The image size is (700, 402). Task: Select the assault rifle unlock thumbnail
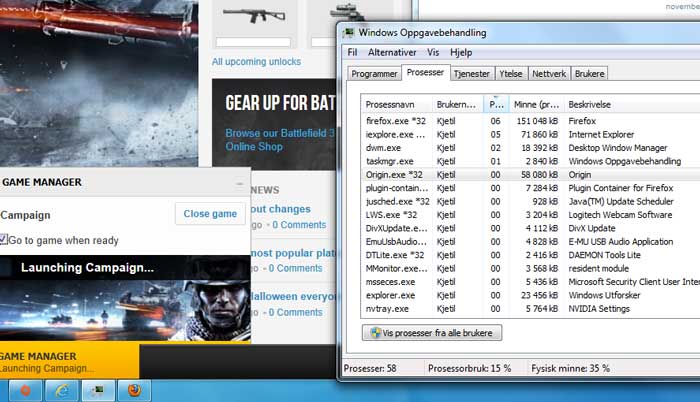pyautogui.click(x=254, y=16)
